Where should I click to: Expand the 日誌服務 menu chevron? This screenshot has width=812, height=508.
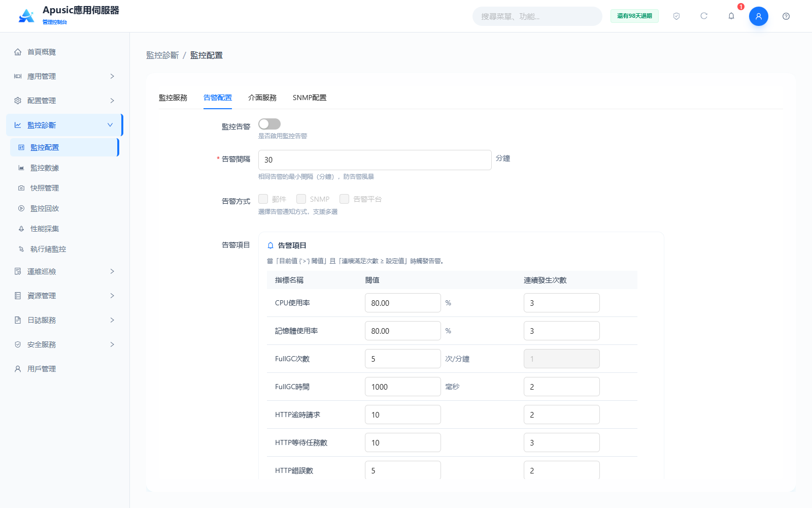point(112,320)
